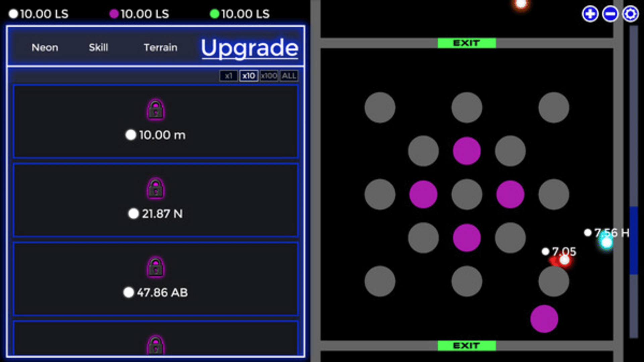Click the padlock above 21.87 N
Viewport: 644px width, 362px height.
tap(156, 188)
